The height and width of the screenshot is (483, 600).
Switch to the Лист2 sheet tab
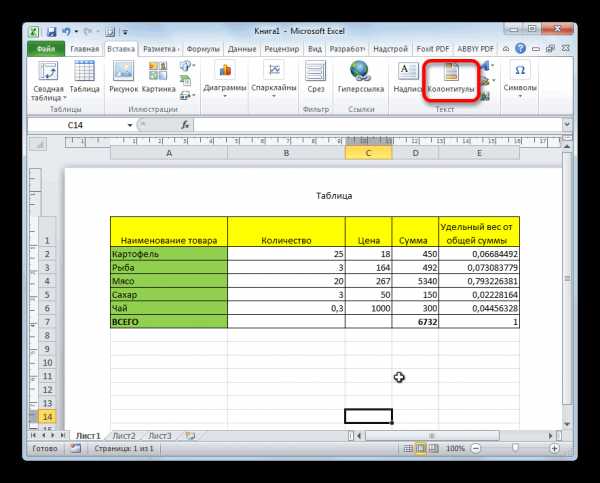(124, 436)
